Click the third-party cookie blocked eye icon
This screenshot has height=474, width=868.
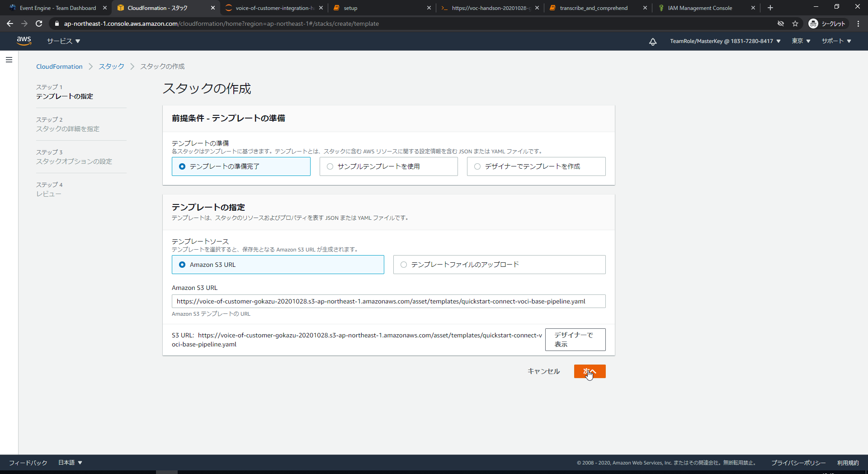pyautogui.click(x=781, y=24)
